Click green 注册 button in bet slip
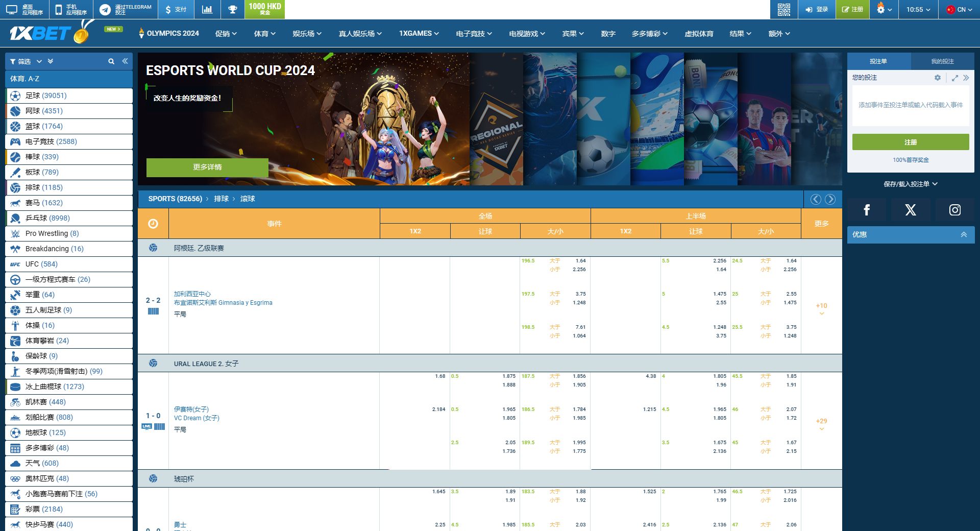The width and height of the screenshot is (980, 531). click(x=911, y=142)
